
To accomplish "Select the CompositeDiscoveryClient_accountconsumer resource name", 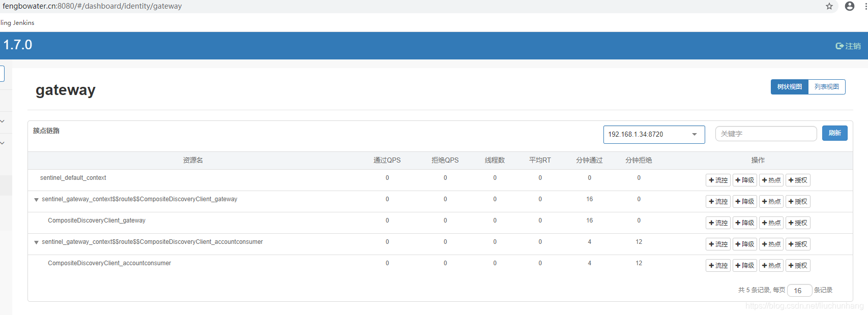I will pyautogui.click(x=109, y=263).
